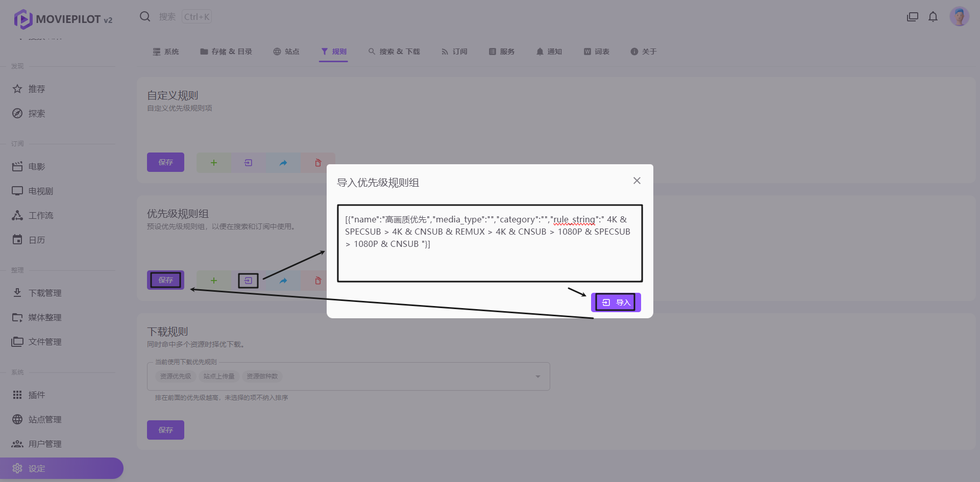Click the share arrow icon in custom rules
The image size is (980, 482).
[283, 163]
